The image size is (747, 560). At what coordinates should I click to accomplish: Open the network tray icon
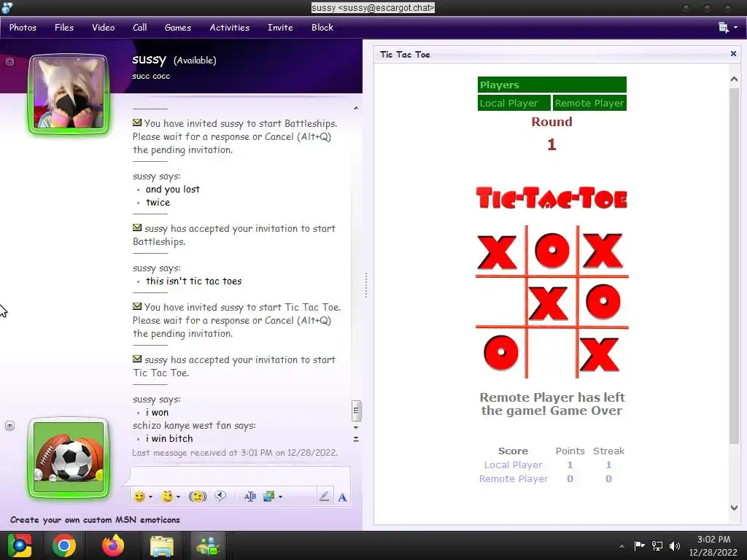pyautogui.click(x=657, y=545)
